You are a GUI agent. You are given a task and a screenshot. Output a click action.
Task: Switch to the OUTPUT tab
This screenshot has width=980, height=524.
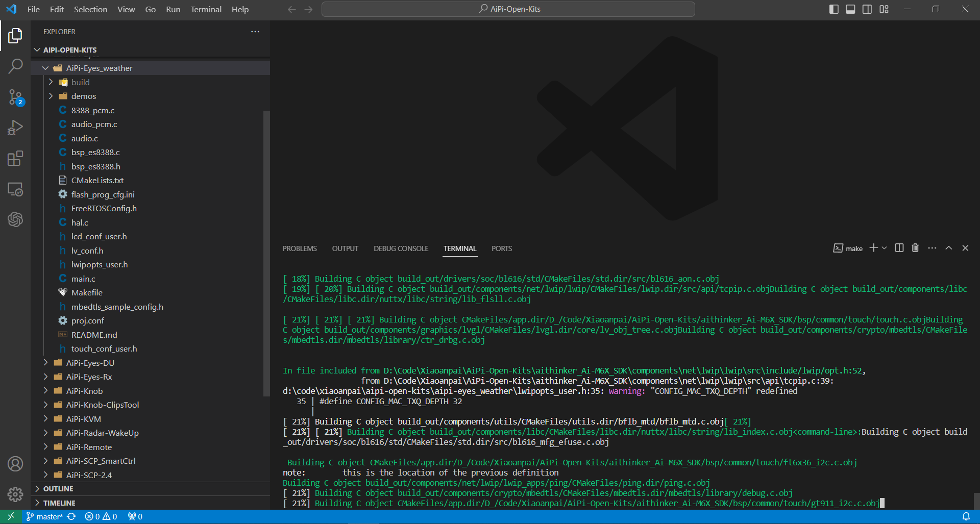click(x=345, y=248)
